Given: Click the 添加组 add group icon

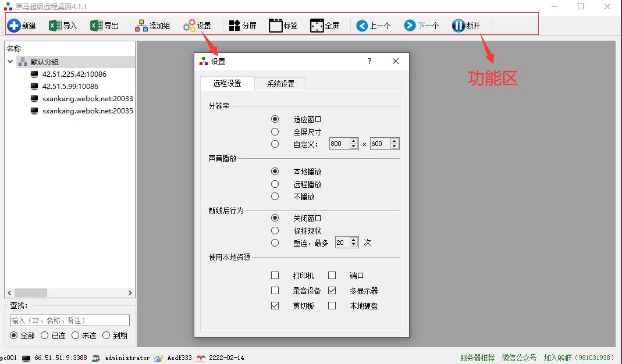Looking at the screenshot, I should coord(141,26).
